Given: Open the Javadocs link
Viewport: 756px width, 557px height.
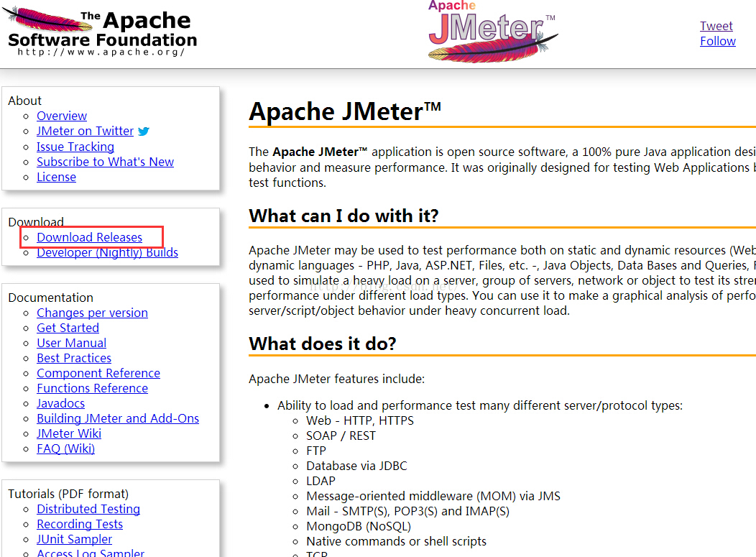Looking at the screenshot, I should (x=61, y=404).
